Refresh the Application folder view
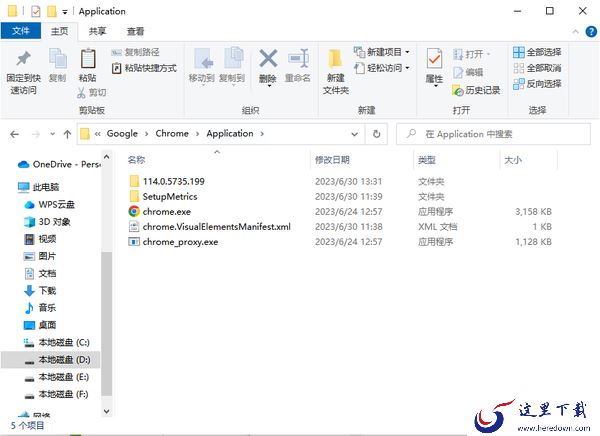This screenshot has height=436, width=600. click(x=377, y=134)
